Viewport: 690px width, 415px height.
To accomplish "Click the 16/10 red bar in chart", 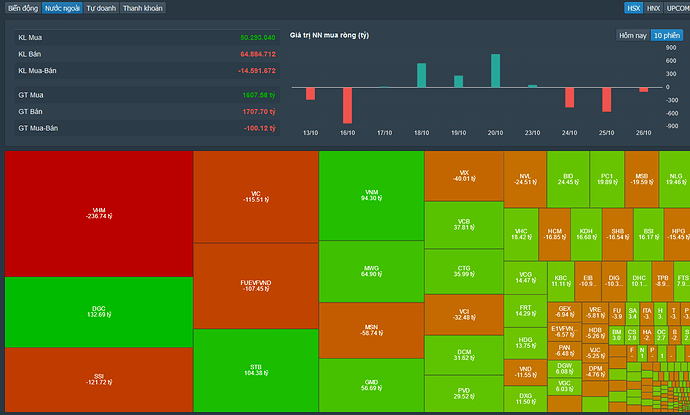I will coord(347,106).
